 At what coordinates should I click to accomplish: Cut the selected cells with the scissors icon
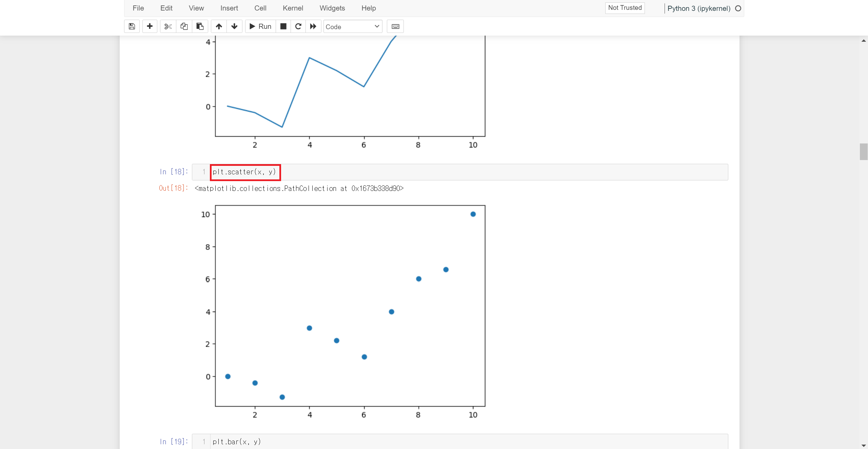click(x=168, y=26)
